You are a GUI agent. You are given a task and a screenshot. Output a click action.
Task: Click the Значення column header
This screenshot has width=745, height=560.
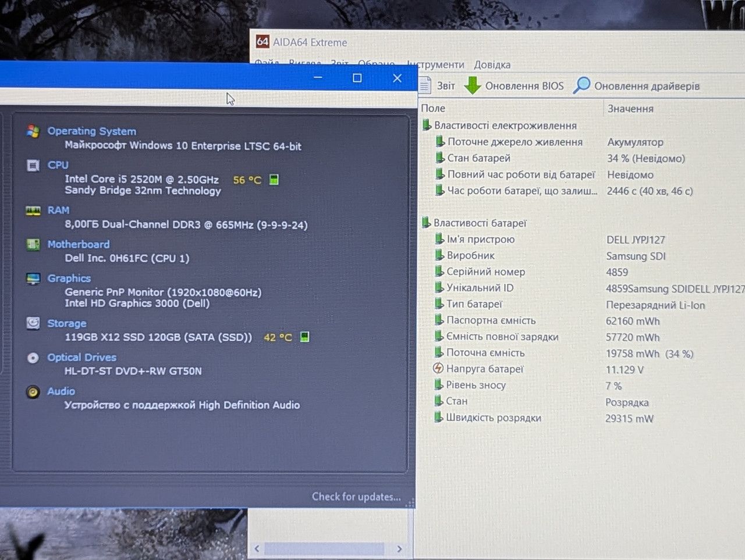click(x=630, y=108)
